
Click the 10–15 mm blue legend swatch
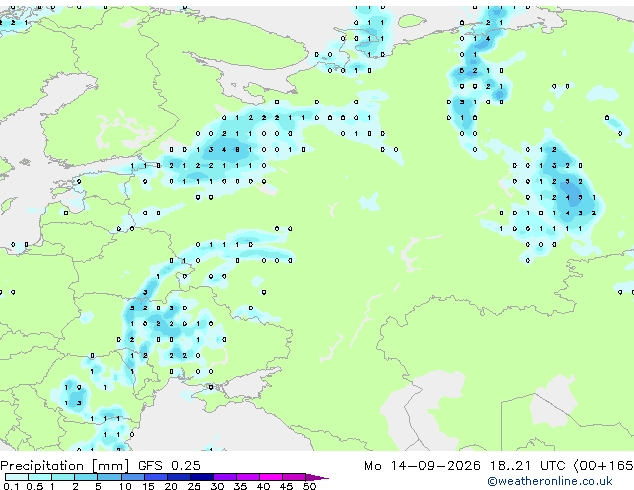pyautogui.click(x=133, y=477)
